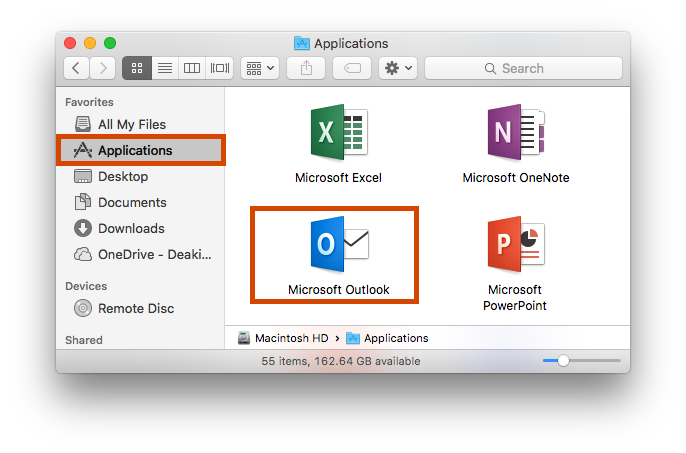The width and height of the screenshot is (686, 453).
Task: Launch Microsoft Outlook app icon
Action: coord(338,243)
